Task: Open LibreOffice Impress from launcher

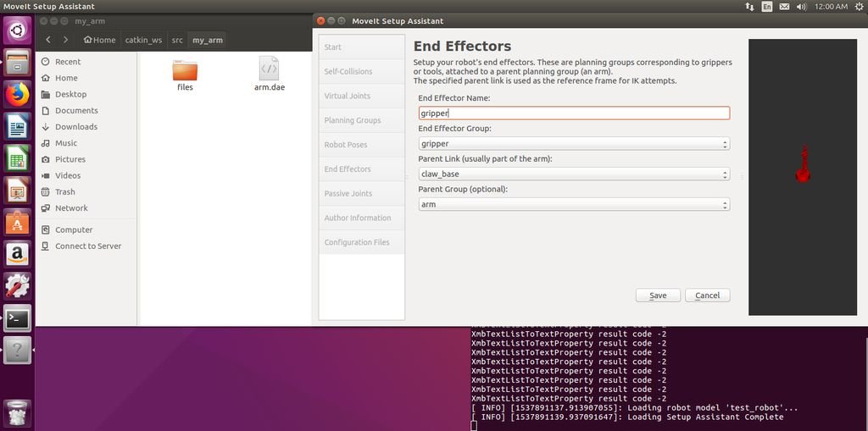Action: click(18, 191)
